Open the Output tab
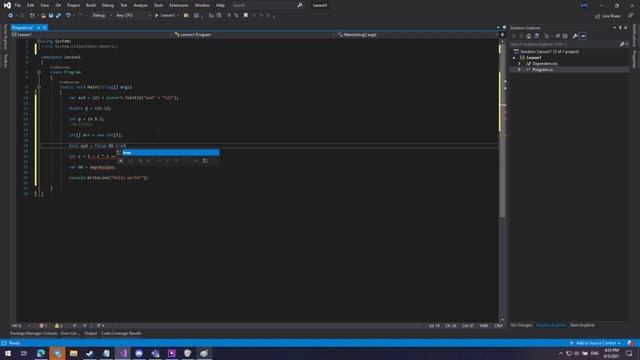This screenshot has width=640, height=360. tap(91, 333)
